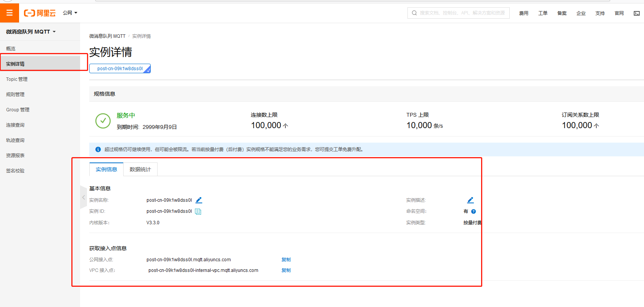Open 费用 in the top navigation
Image resolution: width=644 pixels, height=307 pixels.
524,13
